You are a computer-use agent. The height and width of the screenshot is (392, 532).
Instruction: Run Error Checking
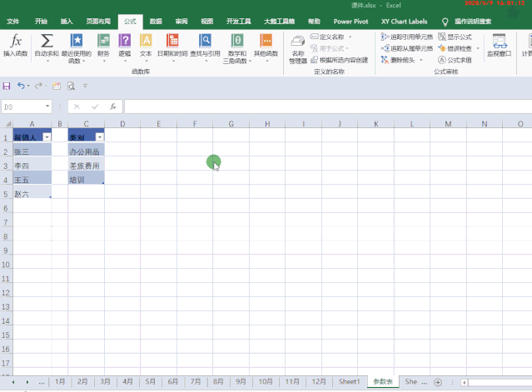point(455,48)
